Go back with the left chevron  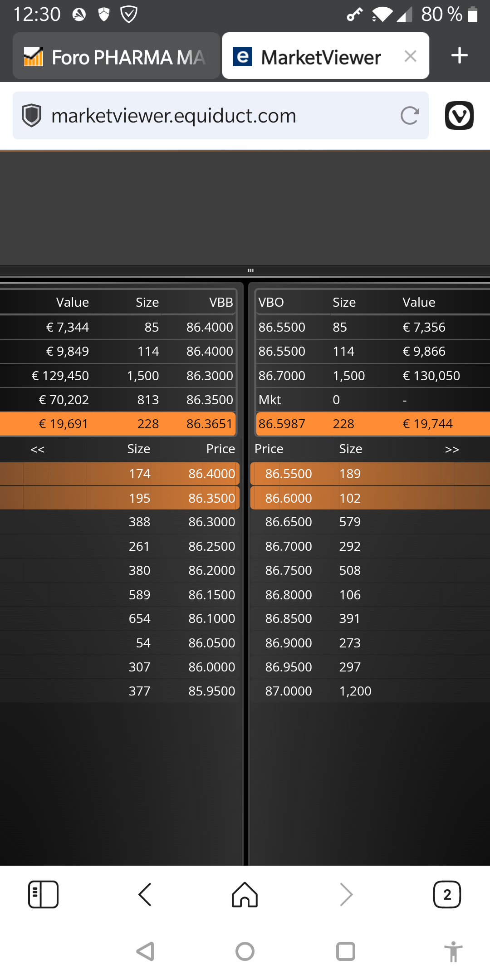(145, 895)
